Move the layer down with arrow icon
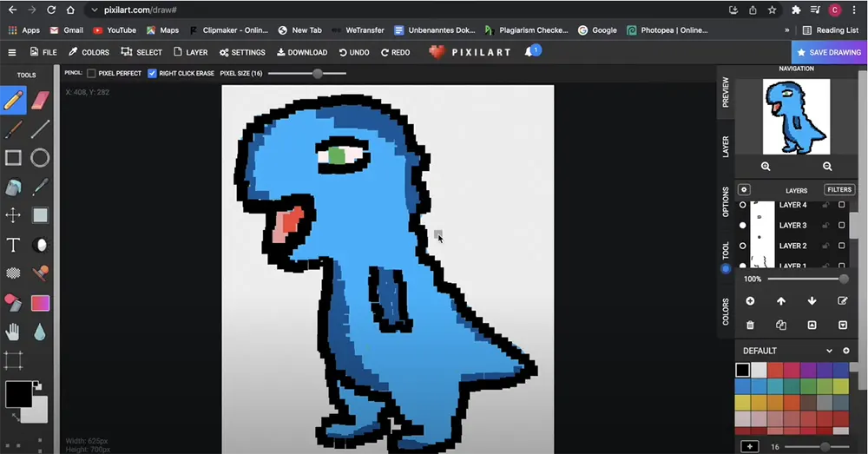This screenshot has width=868, height=454. click(812, 301)
